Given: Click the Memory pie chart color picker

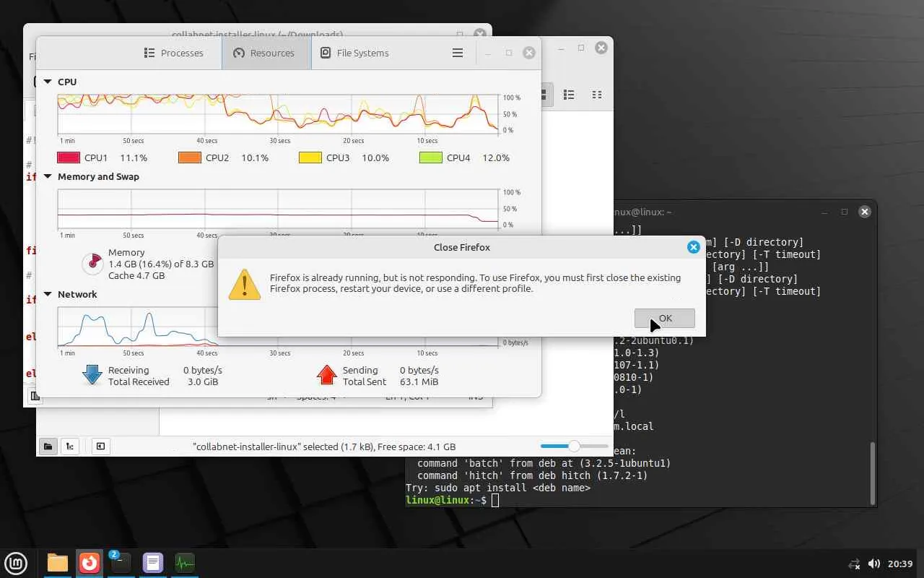Looking at the screenshot, I should point(92,264).
